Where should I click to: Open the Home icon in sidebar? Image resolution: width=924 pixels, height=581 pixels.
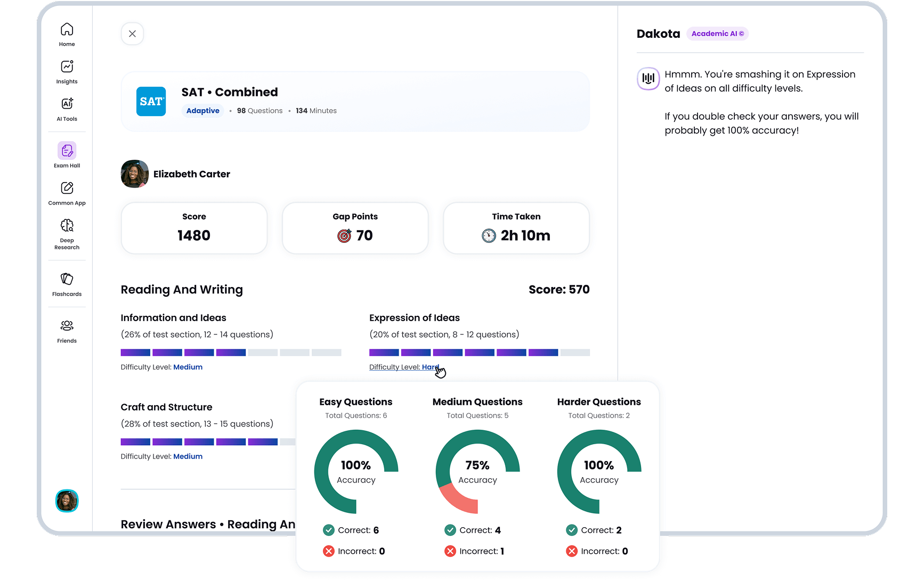click(67, 30)
